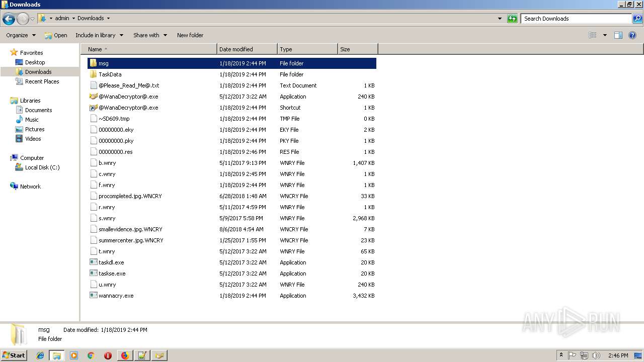644x362 pixels.
Task: Click Downloads breadcrumb dropdown arrow
Action: click(x=108, y=18)
